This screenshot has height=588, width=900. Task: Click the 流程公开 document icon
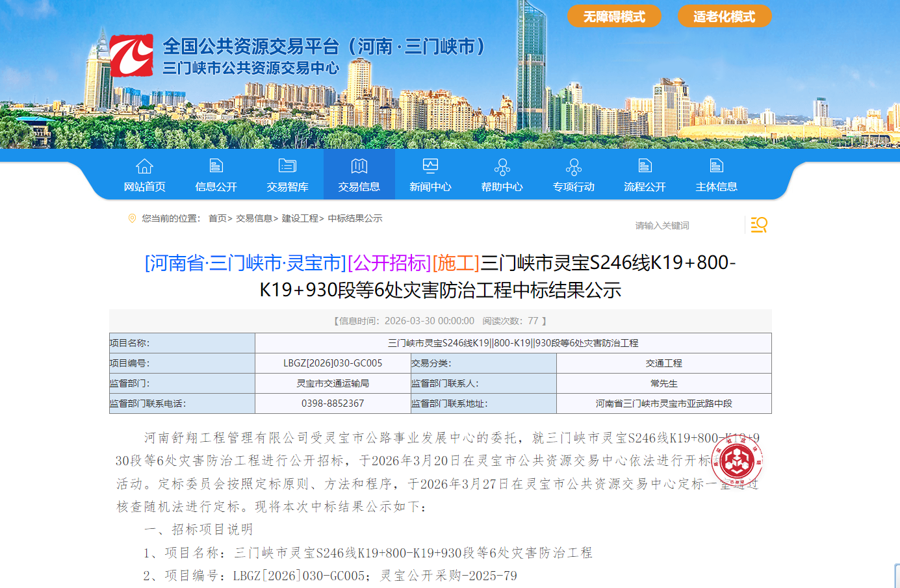click(645, 166)
